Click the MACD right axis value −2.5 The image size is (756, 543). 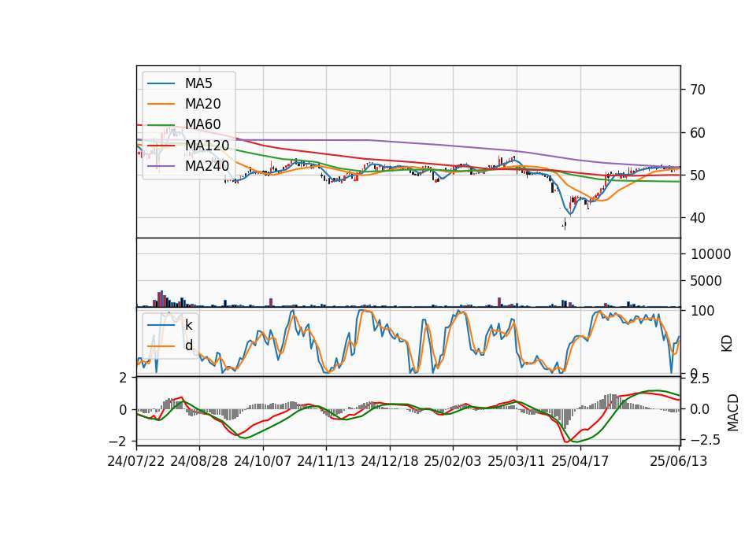click(706, 440)
